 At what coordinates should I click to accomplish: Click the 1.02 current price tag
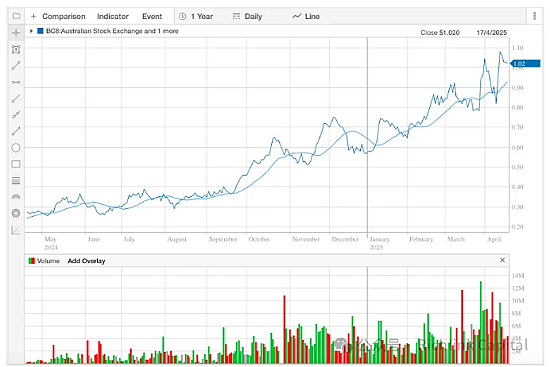pos(525,64)
